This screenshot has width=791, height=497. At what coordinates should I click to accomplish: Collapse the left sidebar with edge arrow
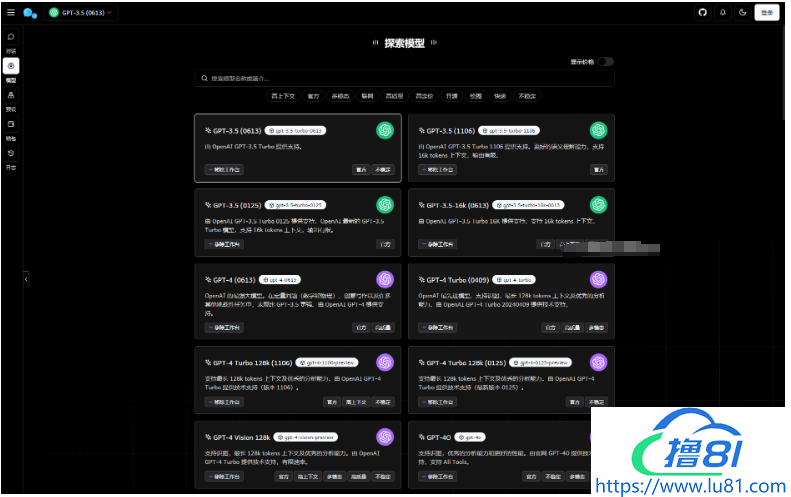pyautogui.click(x=25, y=279)
